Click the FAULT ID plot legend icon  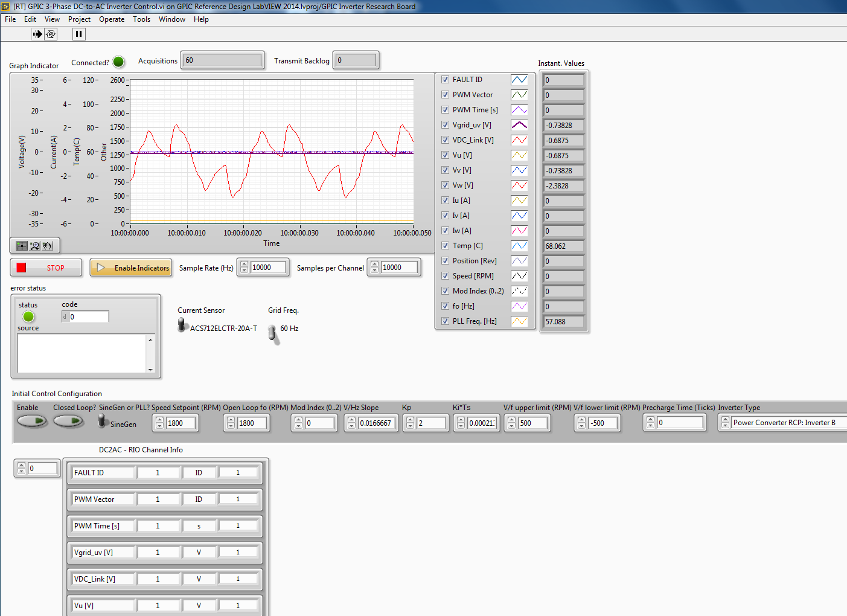[519, 80]
